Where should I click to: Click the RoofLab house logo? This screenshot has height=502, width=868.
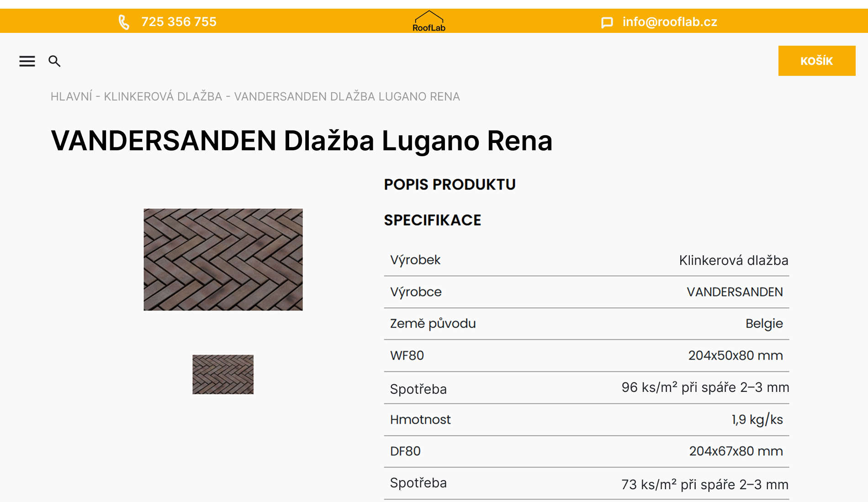[x=429, y=21]
